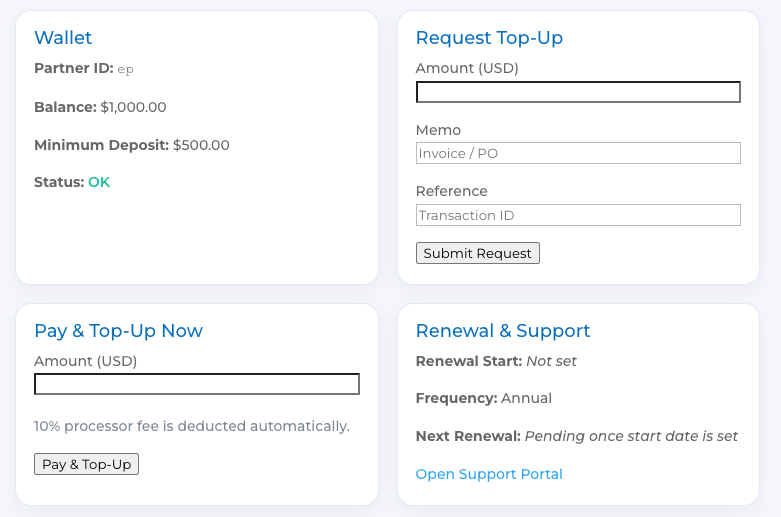Click the green OK status indicator
This screenshot has width=781, height=517.
click(99, 182)
